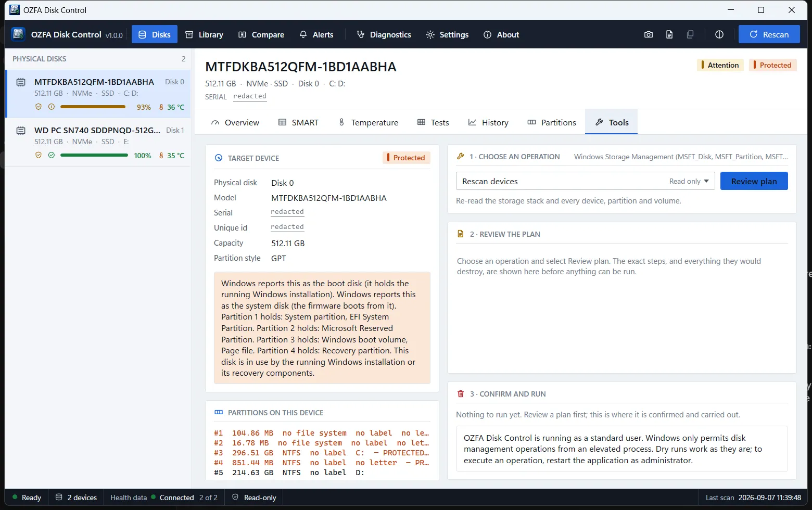Click the Protected badge in the disk header

click(773, 65)
